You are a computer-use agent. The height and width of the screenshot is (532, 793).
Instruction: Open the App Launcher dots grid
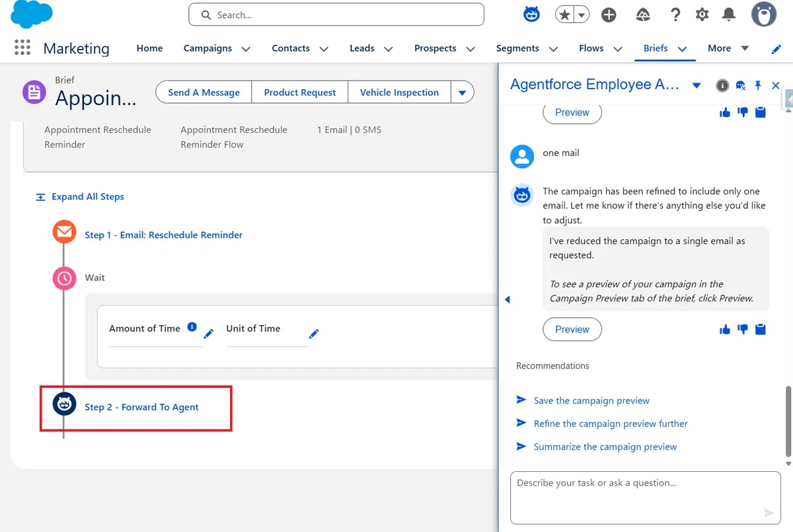(22, 48)
